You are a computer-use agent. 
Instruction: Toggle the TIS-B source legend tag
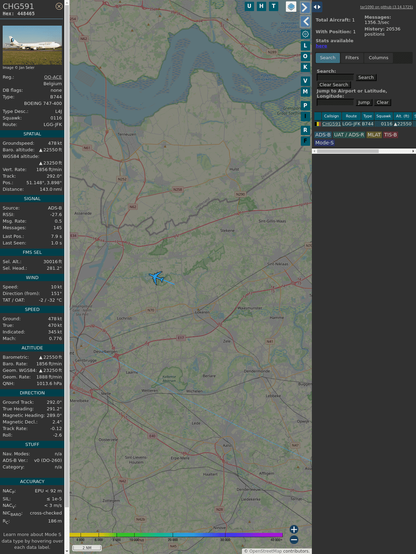[390, 135]
